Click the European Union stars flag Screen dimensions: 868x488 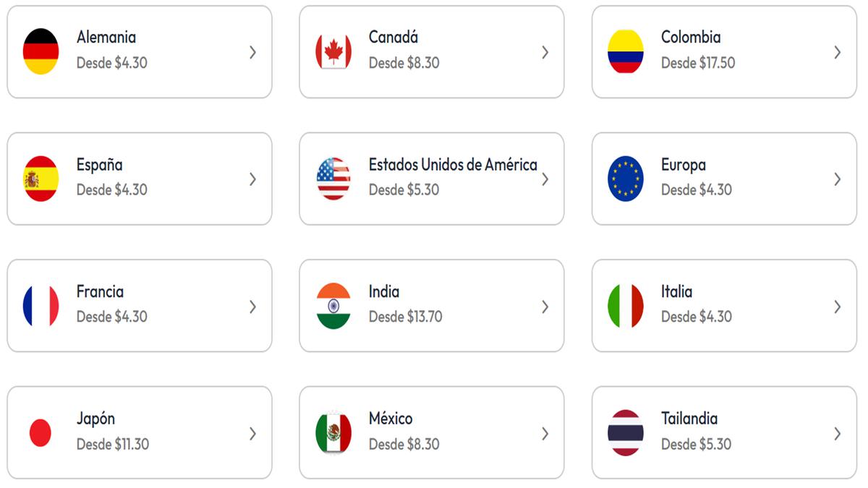click(x=625, y=179)
